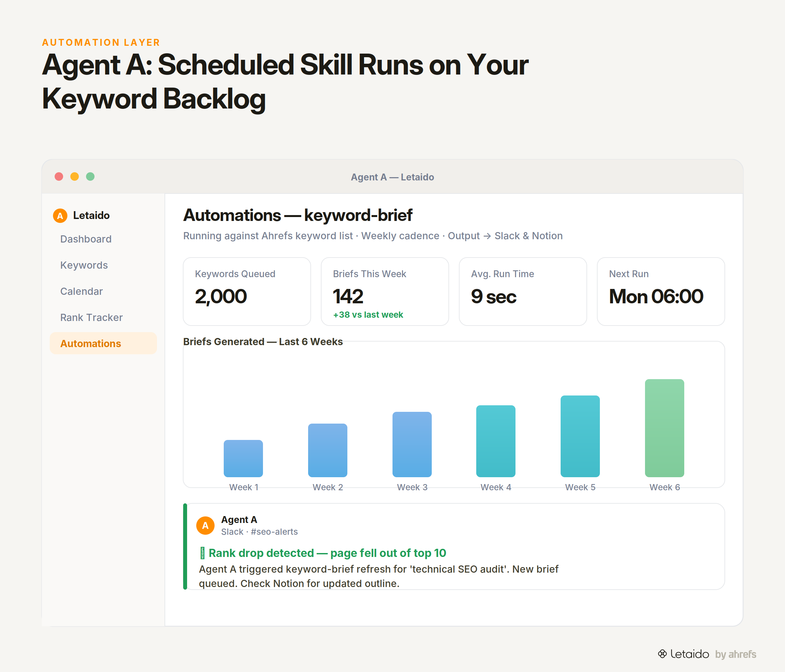Click the rank drop alert emoji icon
This screenshot has width=785, height=672.
click(202, 553)
